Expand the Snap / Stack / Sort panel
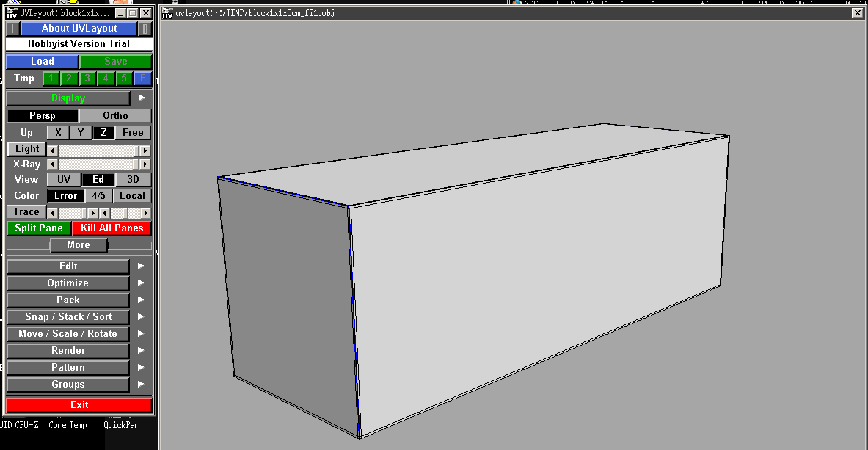The image size is (868, 450). coord(68,317)
